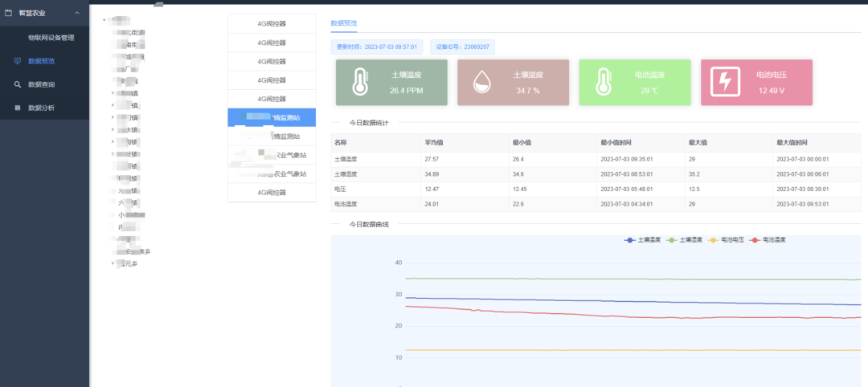Click the 29 ℃ value on card
Viewport: 868px width, 387px height.
click(x=649, y=90)
